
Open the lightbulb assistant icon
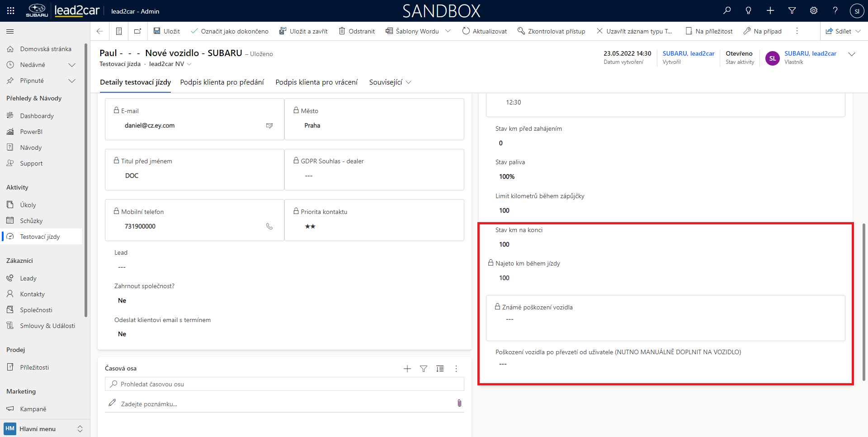coord(749,10)
